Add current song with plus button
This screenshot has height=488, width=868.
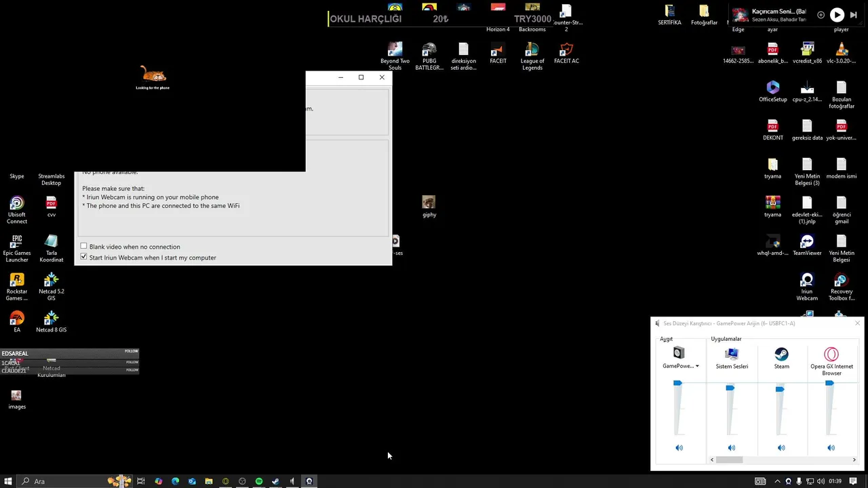821,15
